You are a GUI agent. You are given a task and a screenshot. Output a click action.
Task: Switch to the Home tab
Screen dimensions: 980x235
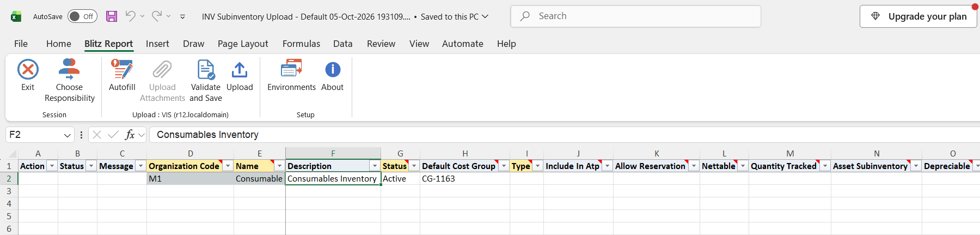click(x=59, y=44)
